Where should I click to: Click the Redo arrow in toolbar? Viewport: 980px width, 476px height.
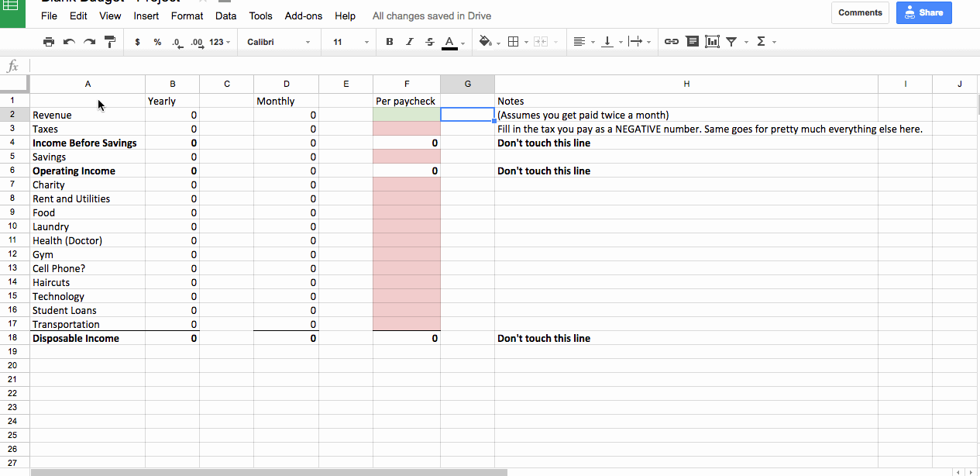[x=90, y=42]
